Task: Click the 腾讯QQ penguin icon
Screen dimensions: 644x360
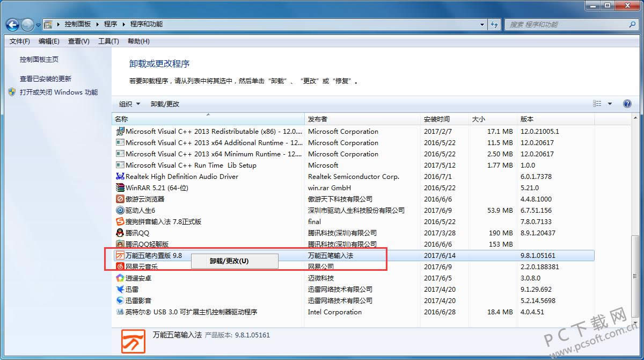Action: coord(120,233)
